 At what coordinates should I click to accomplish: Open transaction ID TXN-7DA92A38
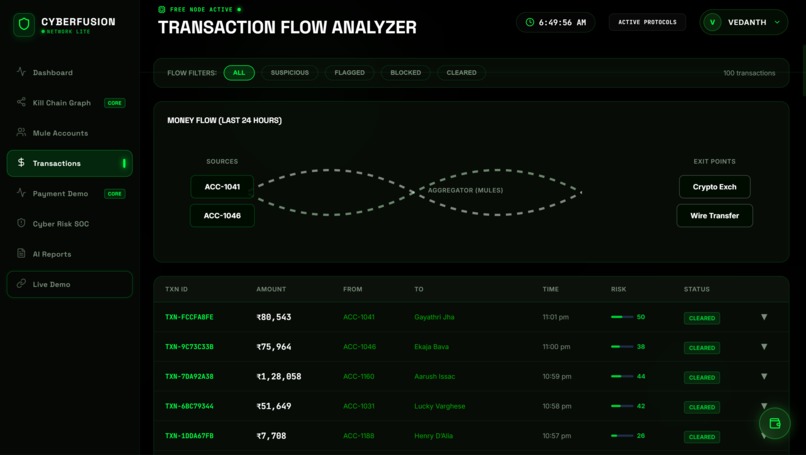click(189, 376)
